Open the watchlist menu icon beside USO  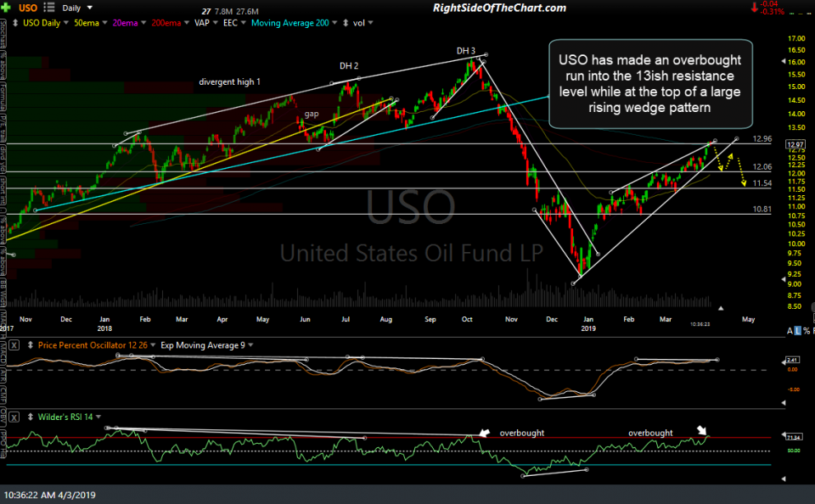(x=51, y=8)
